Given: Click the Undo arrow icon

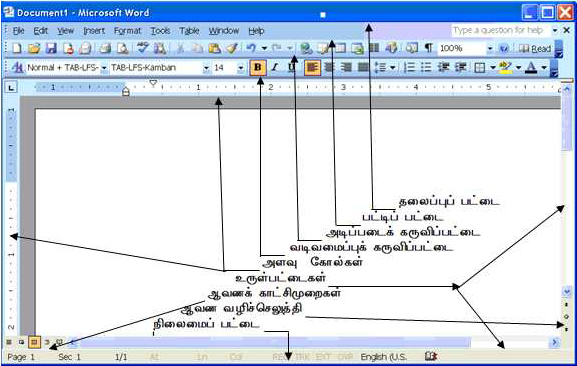Looking at the screenshot, I should click(x=251, y=48).
